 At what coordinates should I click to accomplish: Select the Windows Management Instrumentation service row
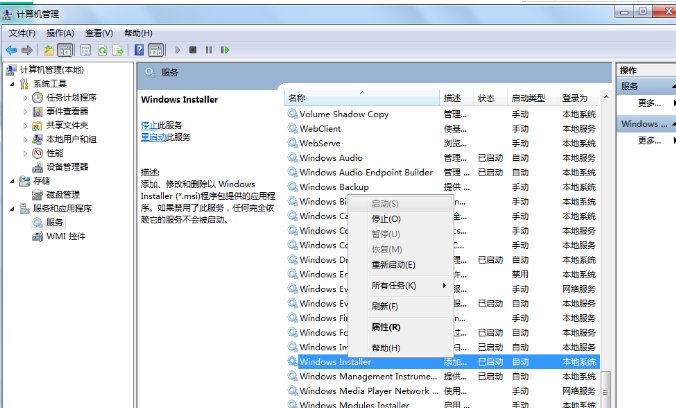[x=442, y=377]
